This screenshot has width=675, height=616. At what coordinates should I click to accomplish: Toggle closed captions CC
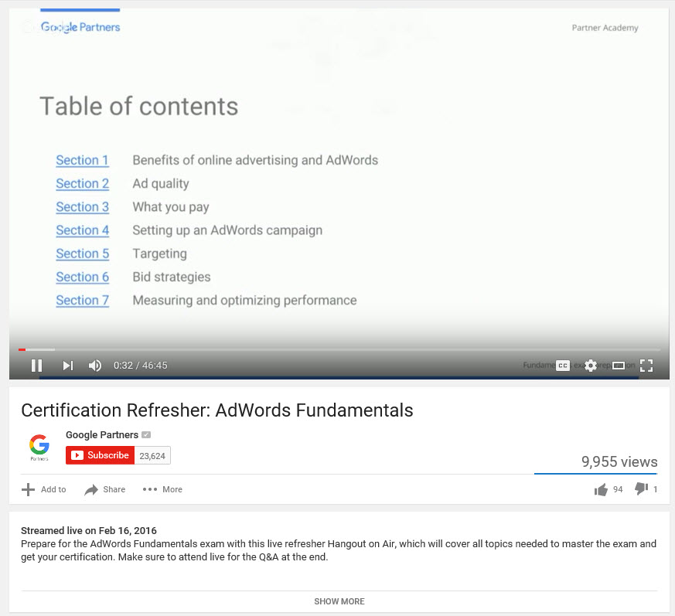563,366
